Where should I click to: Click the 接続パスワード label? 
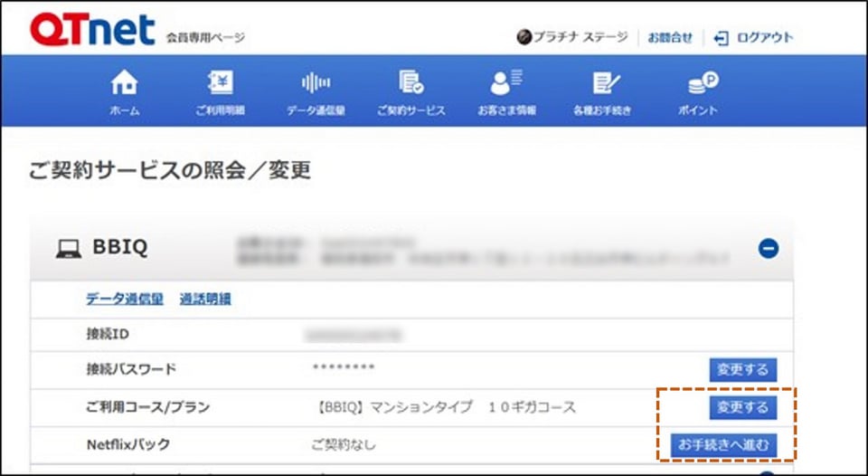[x=131, y=369]
